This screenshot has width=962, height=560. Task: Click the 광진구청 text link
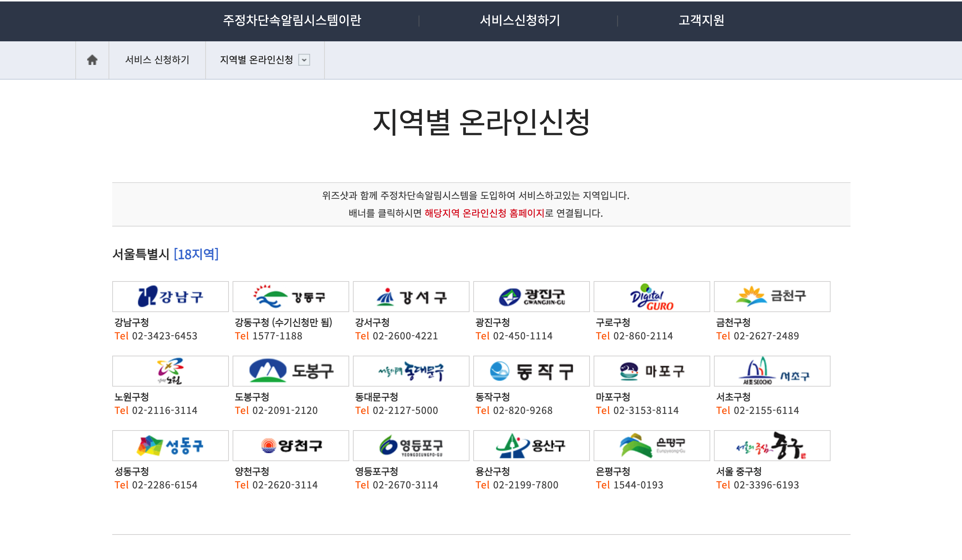pos(492,322)
